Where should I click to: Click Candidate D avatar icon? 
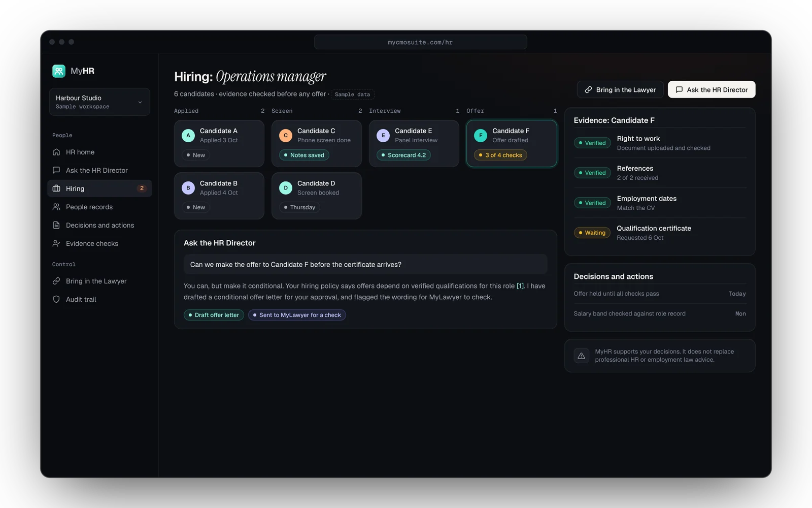(286, 188)
